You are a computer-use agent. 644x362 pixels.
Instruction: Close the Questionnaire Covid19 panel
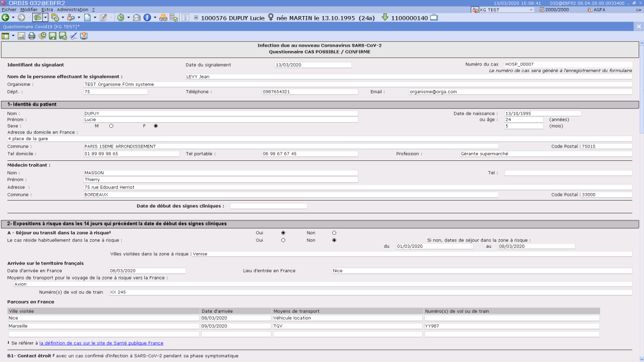click(639, 26)
